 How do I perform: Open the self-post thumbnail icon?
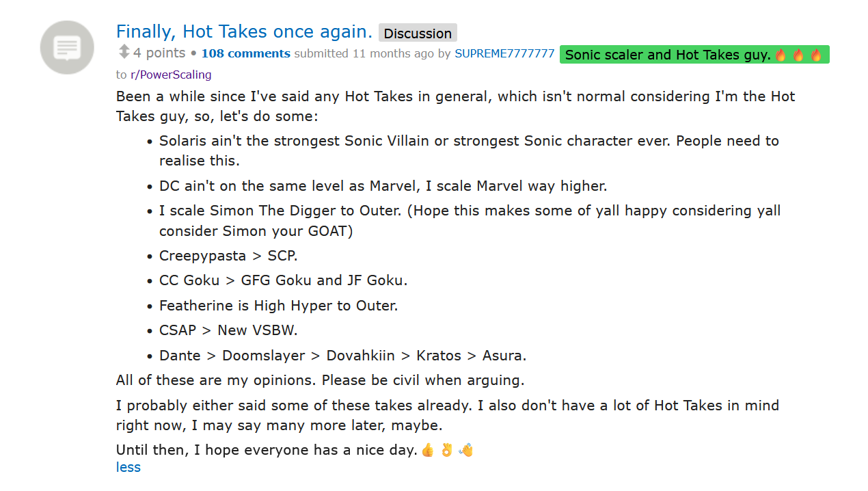click(x=67, y=48)
